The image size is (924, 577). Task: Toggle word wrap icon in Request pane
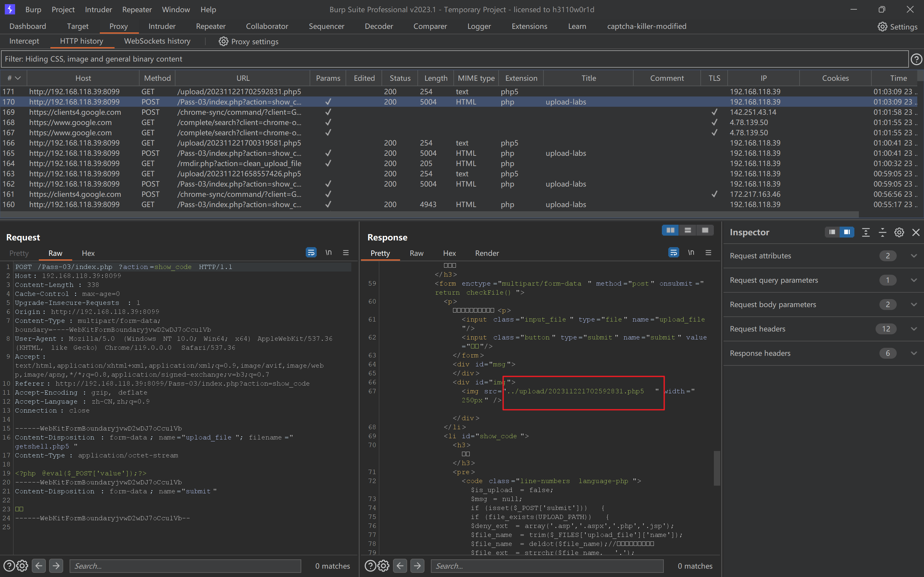tap(311, 253)
